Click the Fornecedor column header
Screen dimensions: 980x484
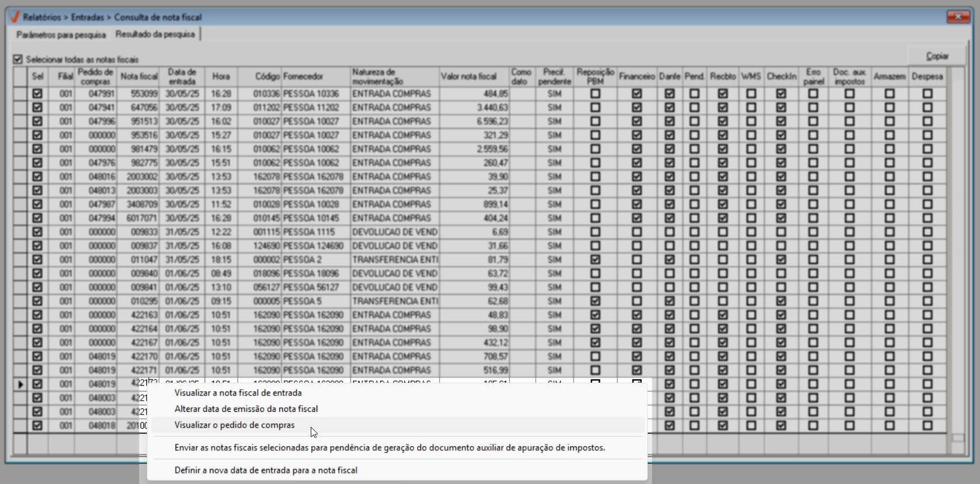tap(303, 77)
